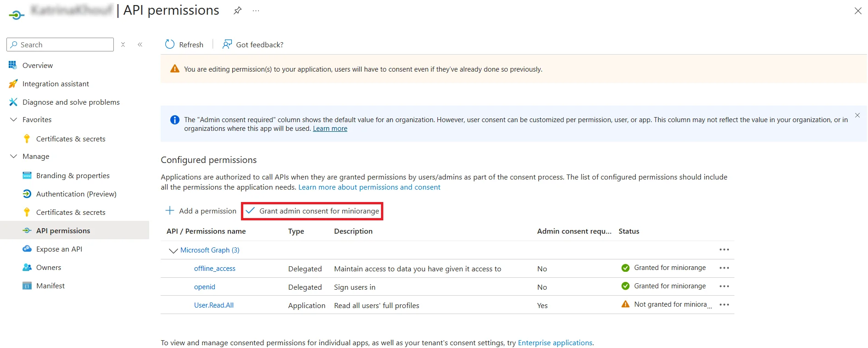868x348 pixels.
Task: Open the User.Read.All permission
Action: point(214,305)
